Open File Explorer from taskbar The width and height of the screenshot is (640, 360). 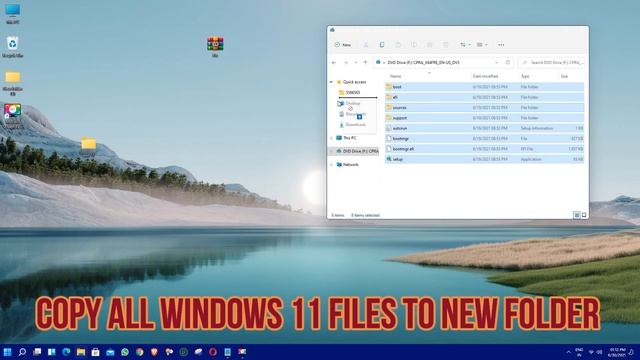(x=81, y=352)
